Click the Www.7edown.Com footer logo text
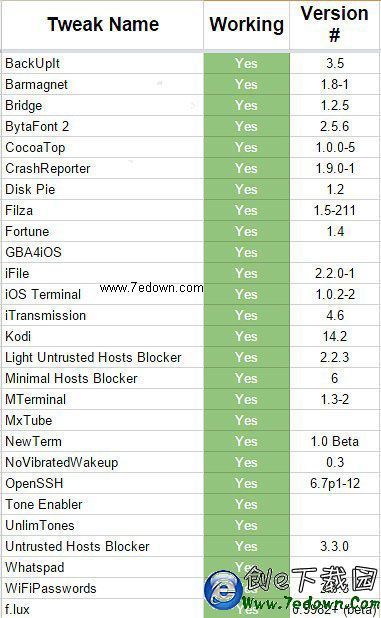 (x=310, y=603)
